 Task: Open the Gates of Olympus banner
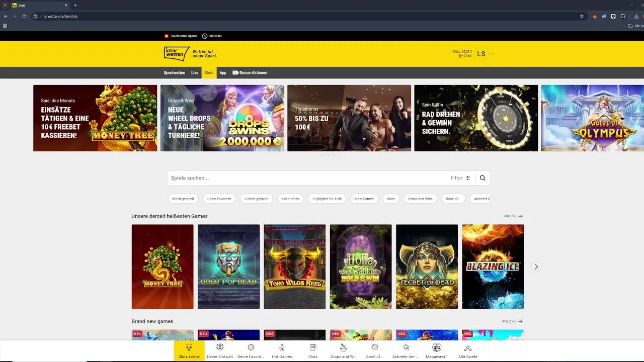pyautogui.click(x=593, y=118)
